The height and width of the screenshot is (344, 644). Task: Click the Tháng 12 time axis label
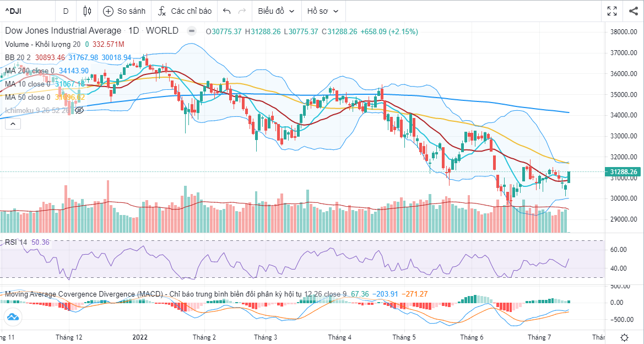[x=69, y=337]
